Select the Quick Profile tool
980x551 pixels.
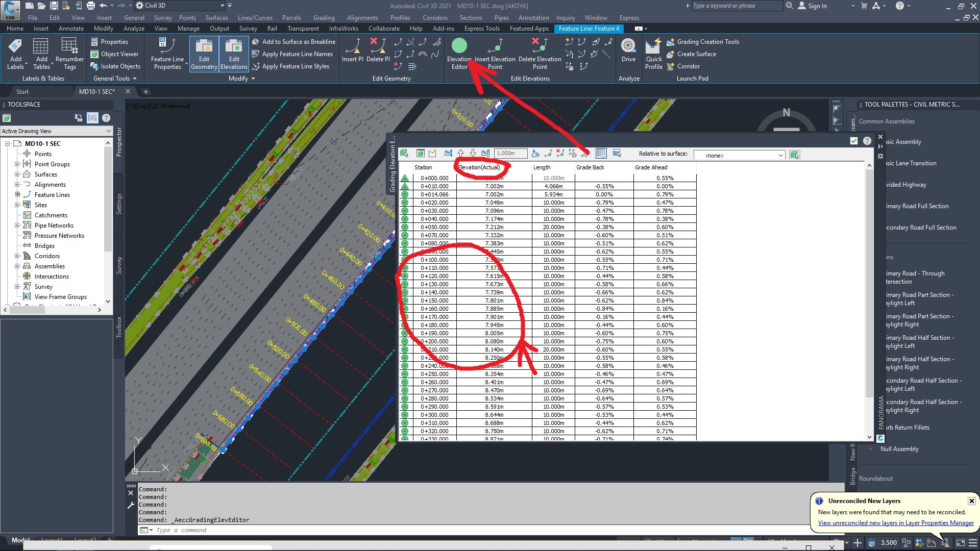(x=653, y=54)
